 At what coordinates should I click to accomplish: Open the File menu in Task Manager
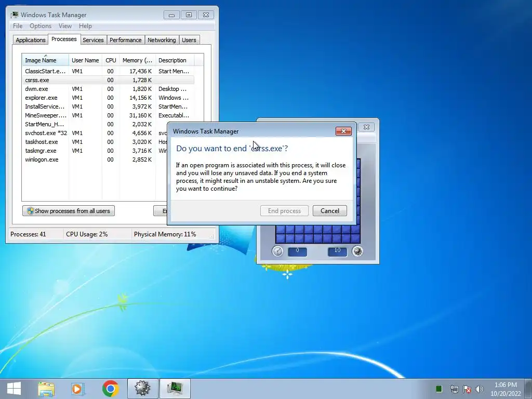click(x=18, y=26)
